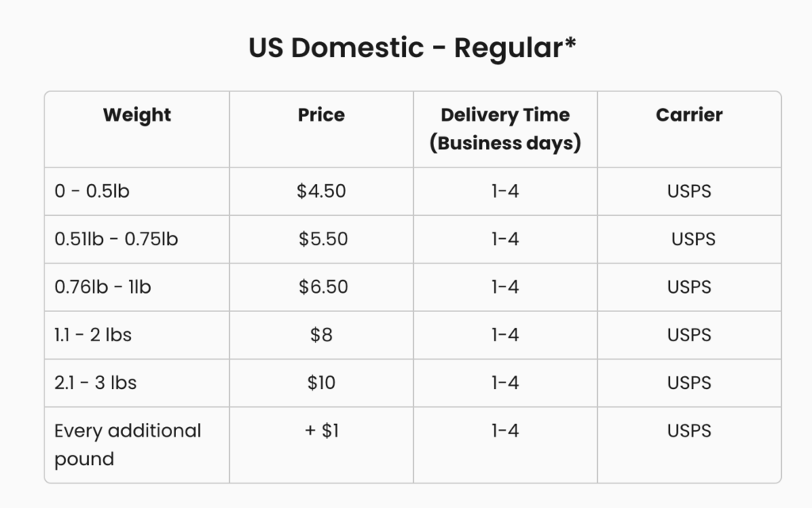This screenshot has height=508, width=812.
Task: Select the "2.1 - 3 lbs" weight cell
Action: click(96, 383)
